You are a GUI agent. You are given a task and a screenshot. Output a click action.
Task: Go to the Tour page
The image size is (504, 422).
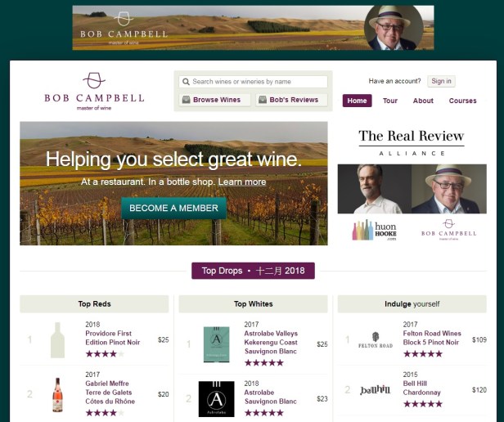[x=390, y=101]
